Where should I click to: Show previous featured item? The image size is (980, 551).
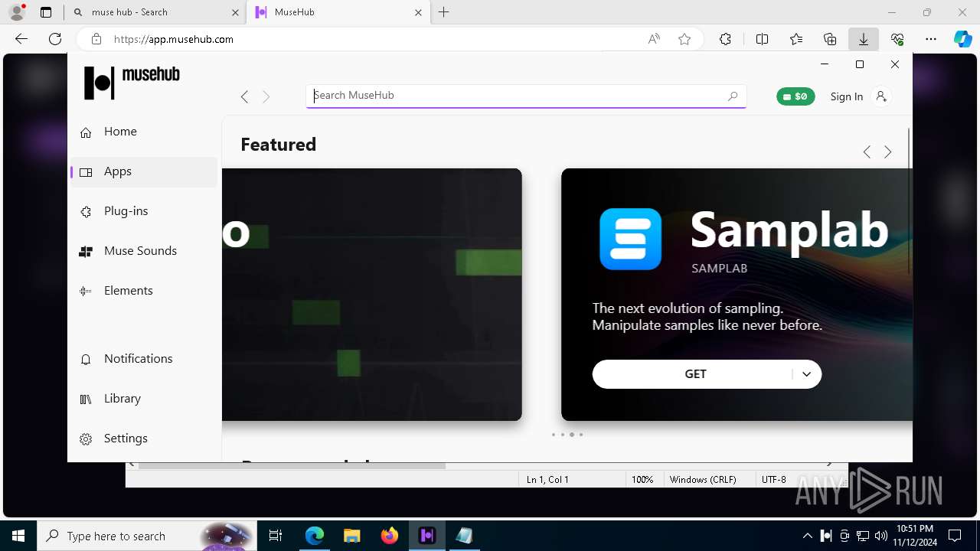click(x=867, y=152)
